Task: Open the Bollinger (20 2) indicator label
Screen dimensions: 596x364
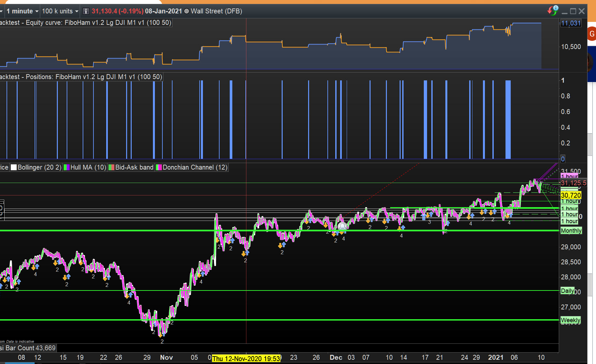Action: 40,167
